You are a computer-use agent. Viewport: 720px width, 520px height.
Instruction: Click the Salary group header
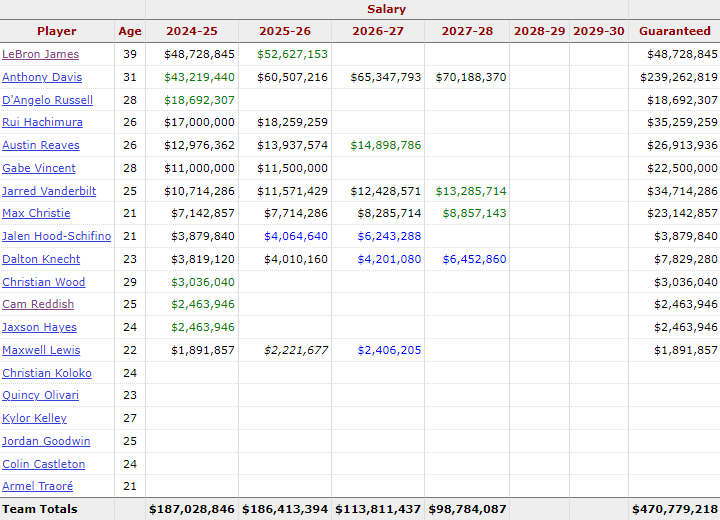coord(387,9)
